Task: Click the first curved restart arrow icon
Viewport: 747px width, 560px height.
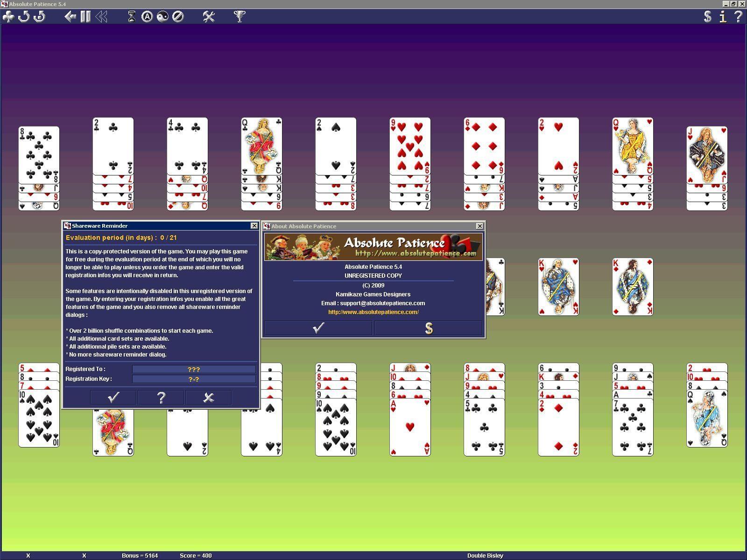Action: click(x=24, y=17)
